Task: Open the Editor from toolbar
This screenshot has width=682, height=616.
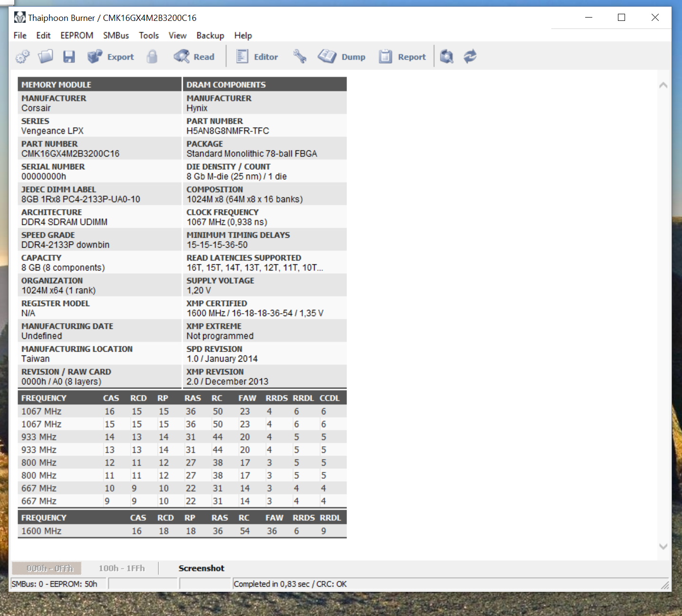Action: 257,57
